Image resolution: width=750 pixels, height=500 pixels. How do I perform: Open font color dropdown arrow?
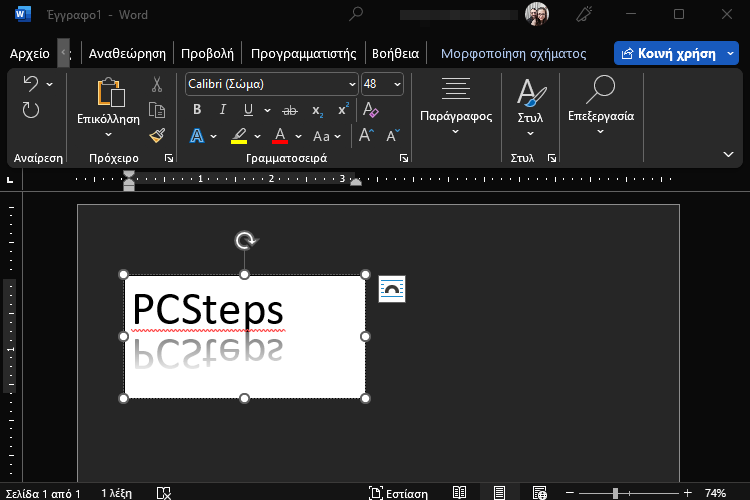point(298,136)
